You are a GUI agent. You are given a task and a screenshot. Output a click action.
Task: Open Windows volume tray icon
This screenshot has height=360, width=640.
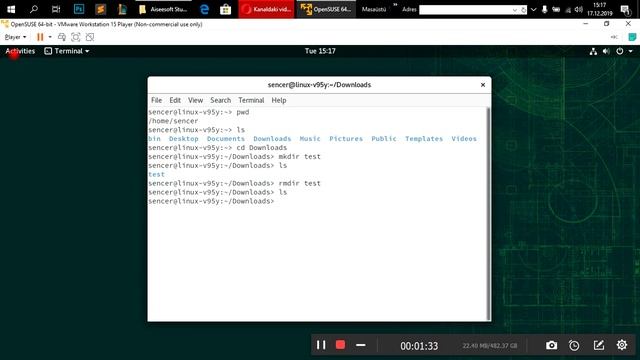tap(578, 9)
